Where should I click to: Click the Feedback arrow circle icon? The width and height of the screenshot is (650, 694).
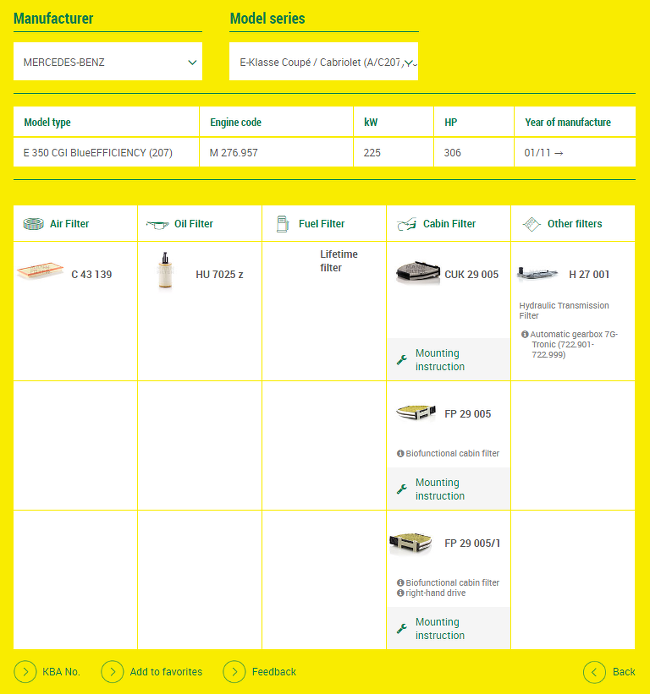(x=235, y=672)
